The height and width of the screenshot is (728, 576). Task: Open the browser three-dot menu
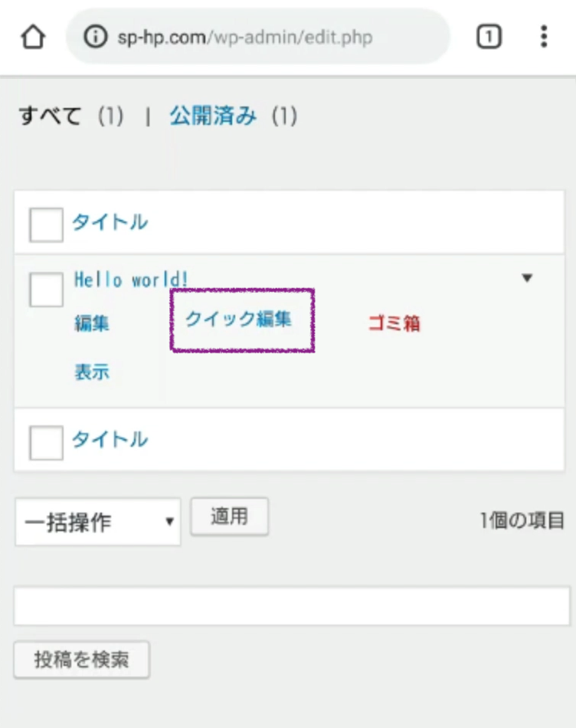(x=544, y=37)
